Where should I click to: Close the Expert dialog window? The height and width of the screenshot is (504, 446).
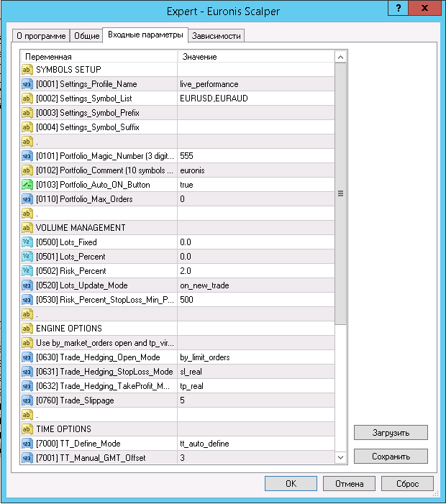[x=424, y=8]
